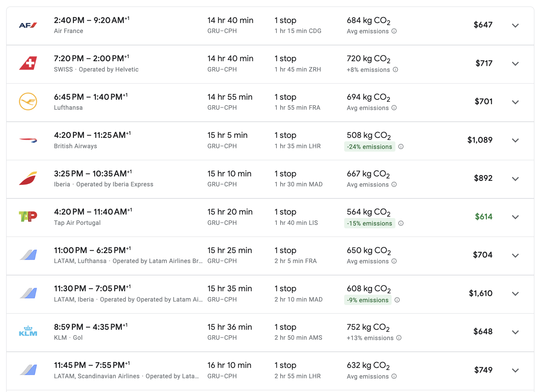The width and height of the screenshot is (535, 392).
Task: Click info icon next to +13% emissions
Action: coord(399,338)
